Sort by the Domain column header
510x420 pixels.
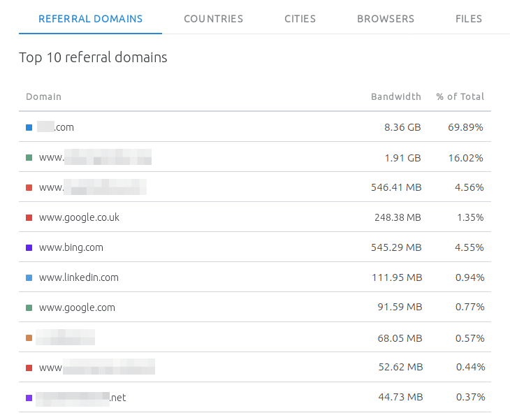pos(43,96)
